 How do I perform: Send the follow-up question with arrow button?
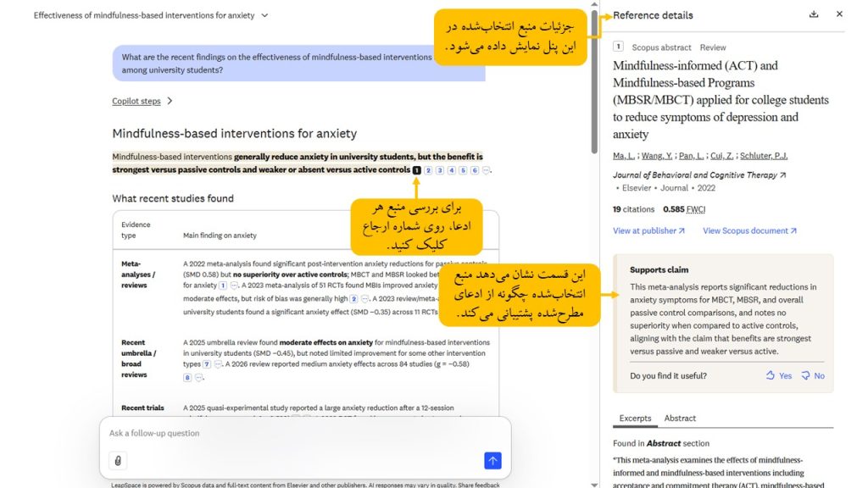(492, 460)
